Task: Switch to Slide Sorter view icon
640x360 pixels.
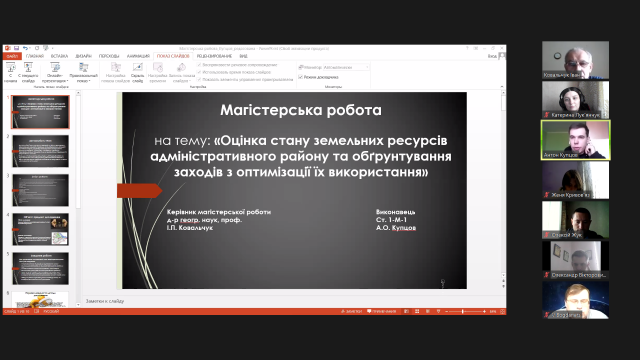Action: pos(417,311)
